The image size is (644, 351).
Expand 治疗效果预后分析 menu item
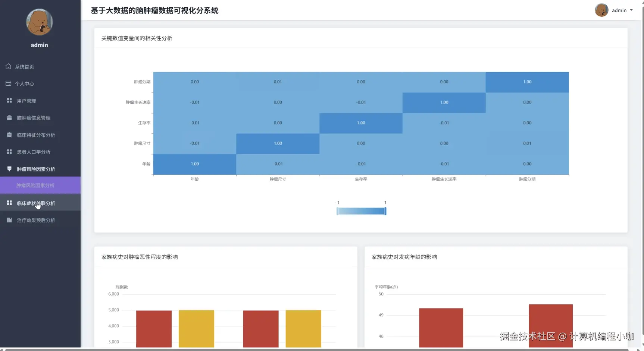[40, 220]
